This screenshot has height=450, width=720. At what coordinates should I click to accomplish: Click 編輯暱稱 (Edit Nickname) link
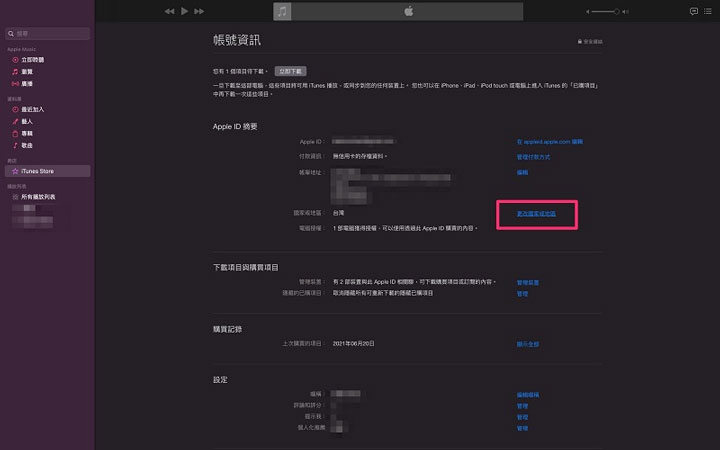(528, 394)
